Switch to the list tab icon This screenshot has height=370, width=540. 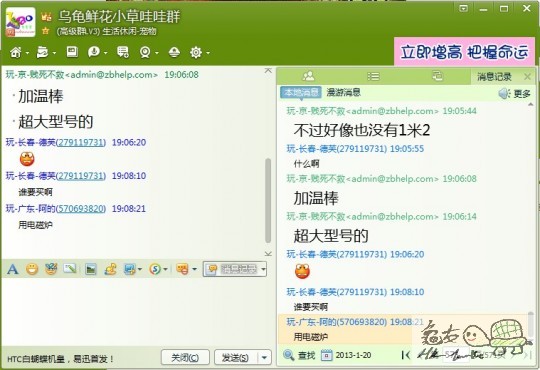click(x=373, y=76)
